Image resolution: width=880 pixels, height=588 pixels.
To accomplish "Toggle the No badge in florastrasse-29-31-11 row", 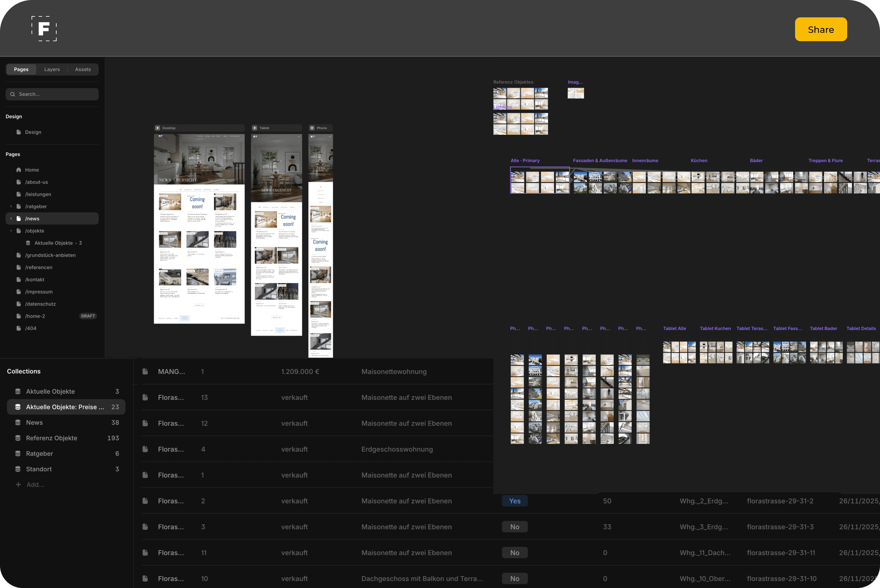I will point(514,553).
